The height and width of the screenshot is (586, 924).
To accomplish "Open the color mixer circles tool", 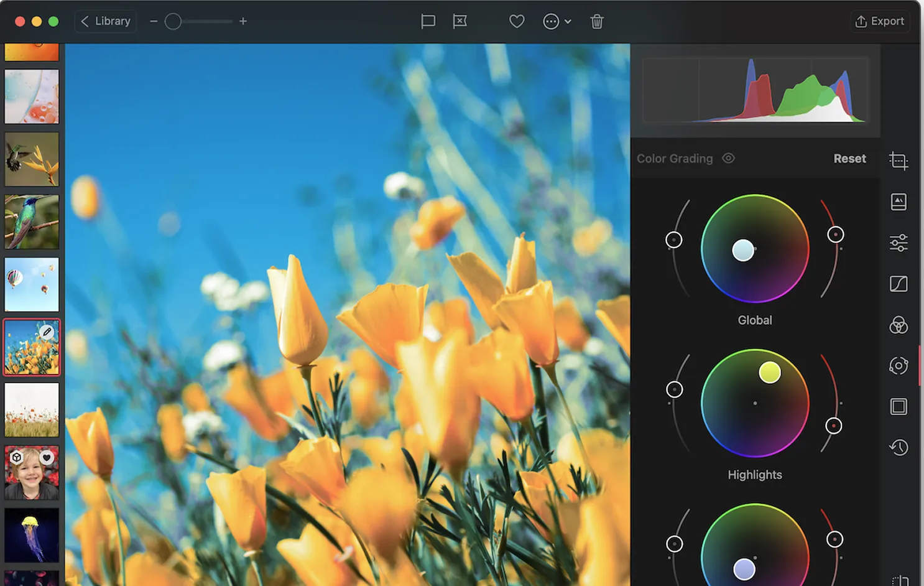I will 899,325.
